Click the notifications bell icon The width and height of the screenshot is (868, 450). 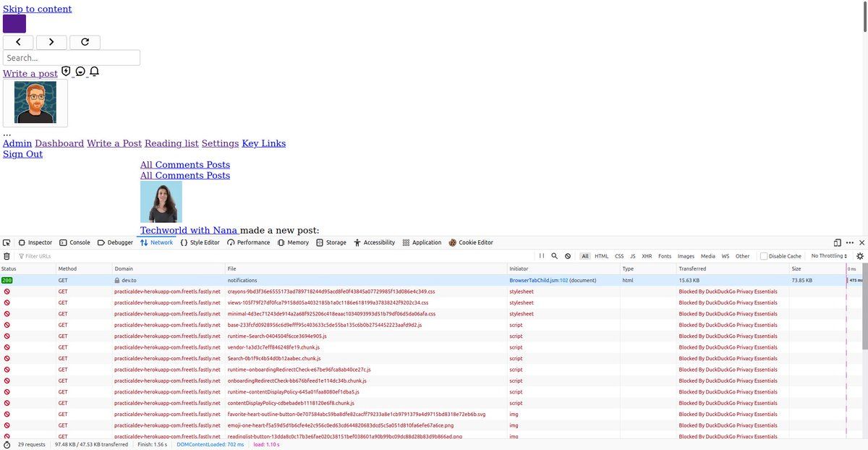coord(94,72)
